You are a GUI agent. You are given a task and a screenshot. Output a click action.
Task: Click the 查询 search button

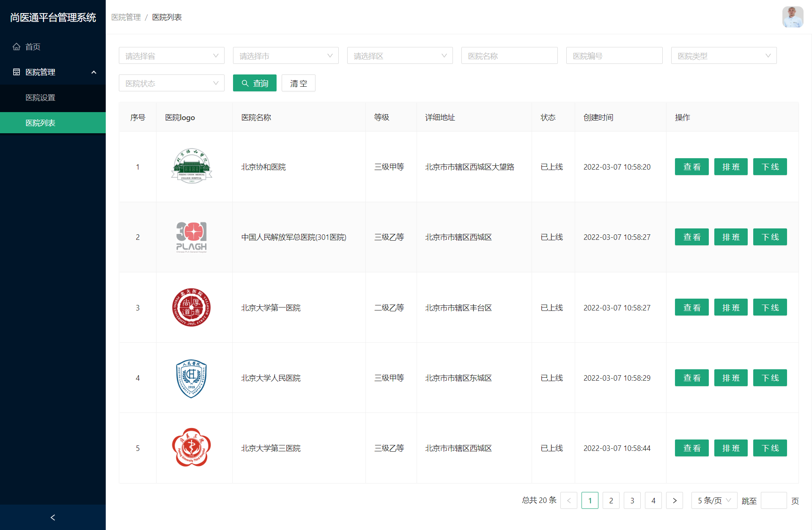[255, 83]
